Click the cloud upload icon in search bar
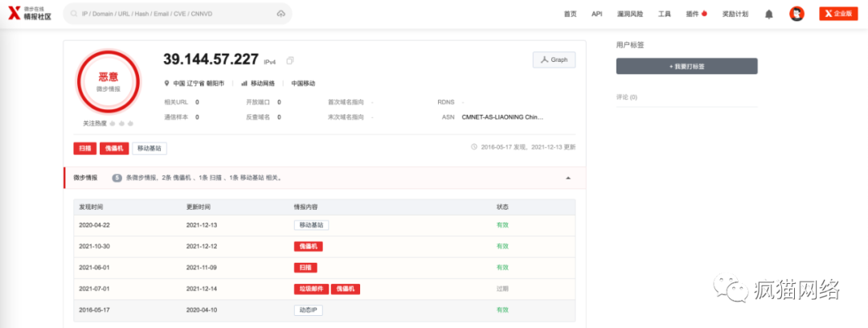Image resolution: width=868 pixels, height=328 pixels. (x=280, y=14)
